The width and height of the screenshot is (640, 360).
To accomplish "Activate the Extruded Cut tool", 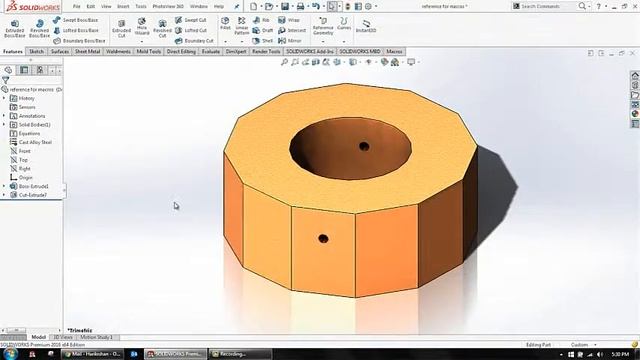I will pyautogui.click(x=122, y=29).
